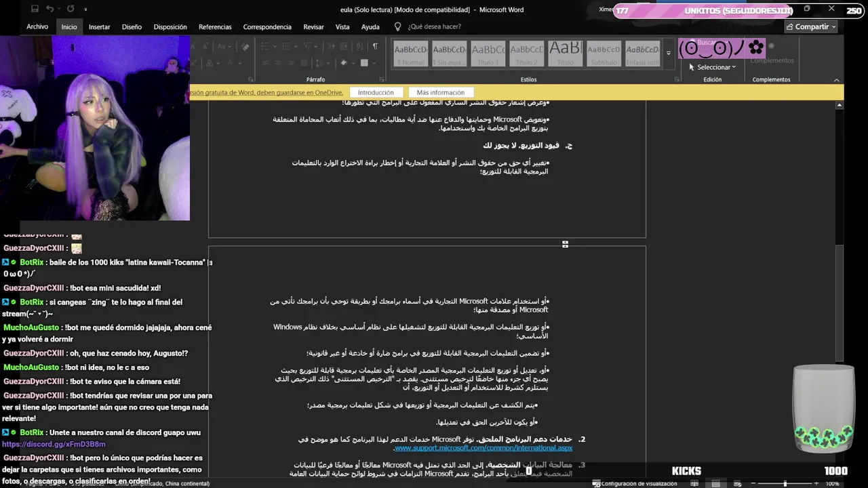Open the Revisar tab
868x488 pixels.
pyautogui.click(x=313, y=26)
